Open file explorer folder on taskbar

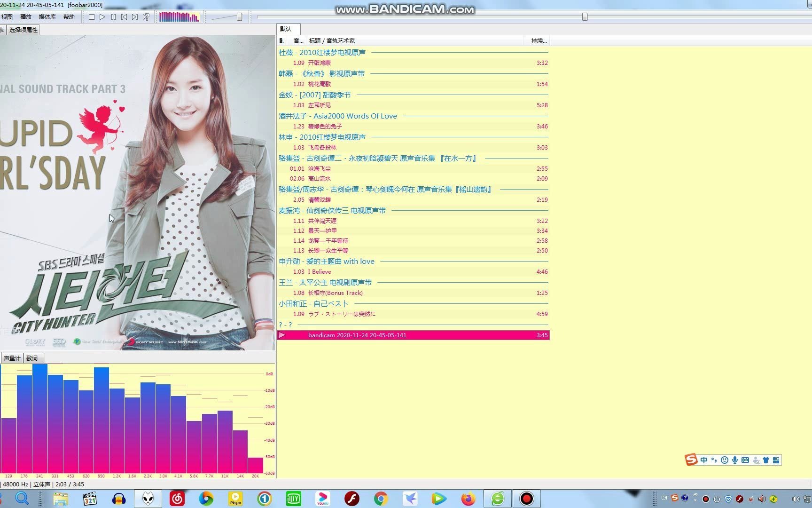coord(61,499)
